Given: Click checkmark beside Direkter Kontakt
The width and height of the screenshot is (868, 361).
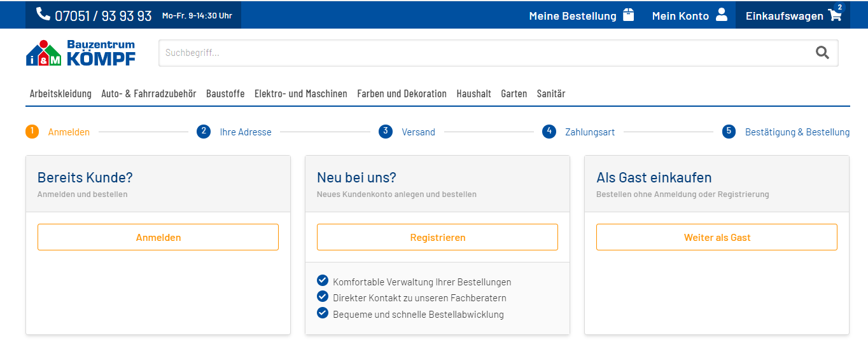Looking at the screenshot, I should point(323,296).
